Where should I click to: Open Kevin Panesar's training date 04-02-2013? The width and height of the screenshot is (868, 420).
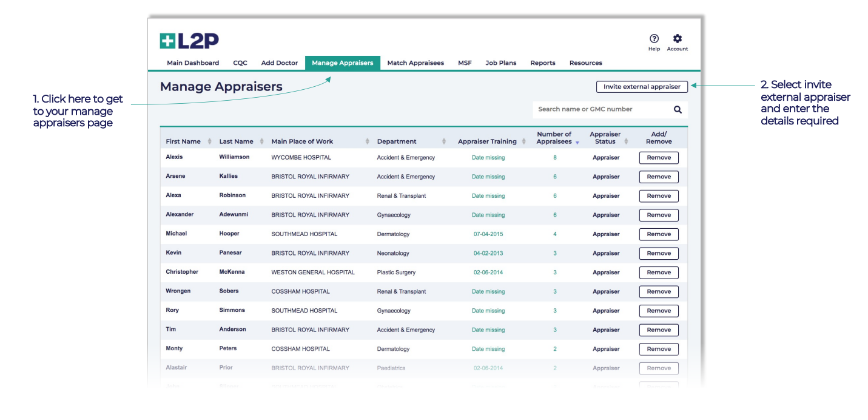tap(488, 253)
